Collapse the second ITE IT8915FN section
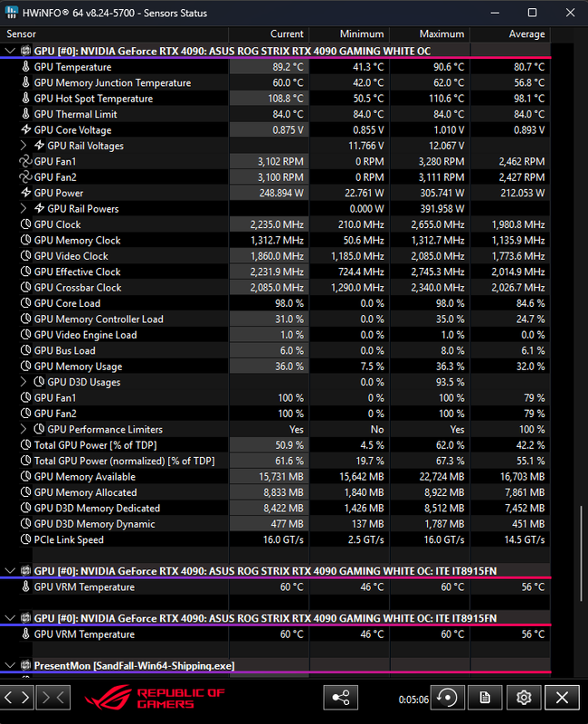 coord(10,618)
